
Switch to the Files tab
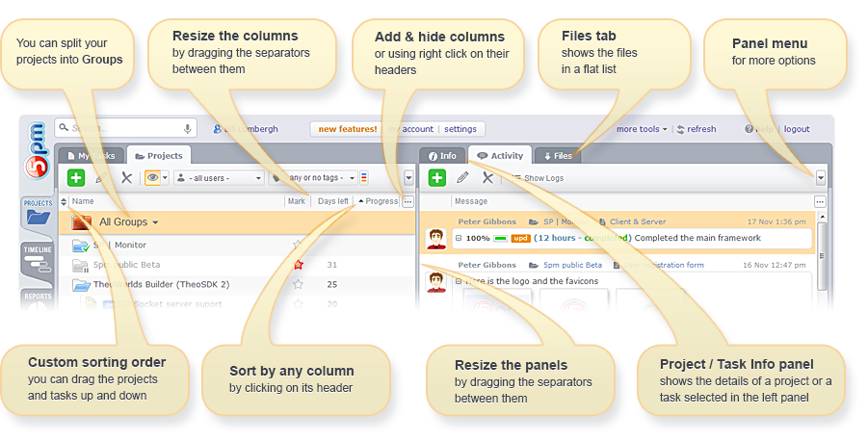click(x=558, y=155)
